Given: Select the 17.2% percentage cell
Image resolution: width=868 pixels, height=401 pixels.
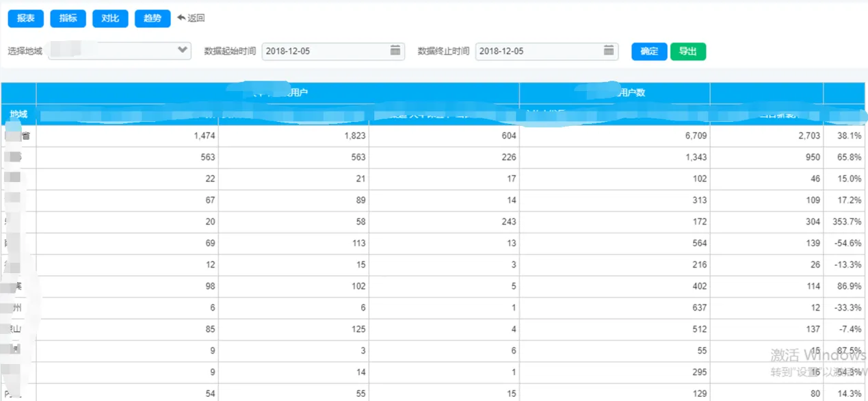Looking at the screenshot, I should click(x=845, y=200).
